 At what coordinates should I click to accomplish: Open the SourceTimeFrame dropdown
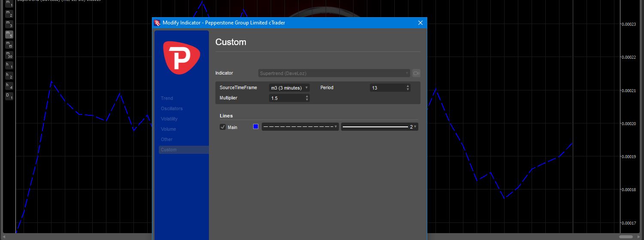click(x=289, y=88)
